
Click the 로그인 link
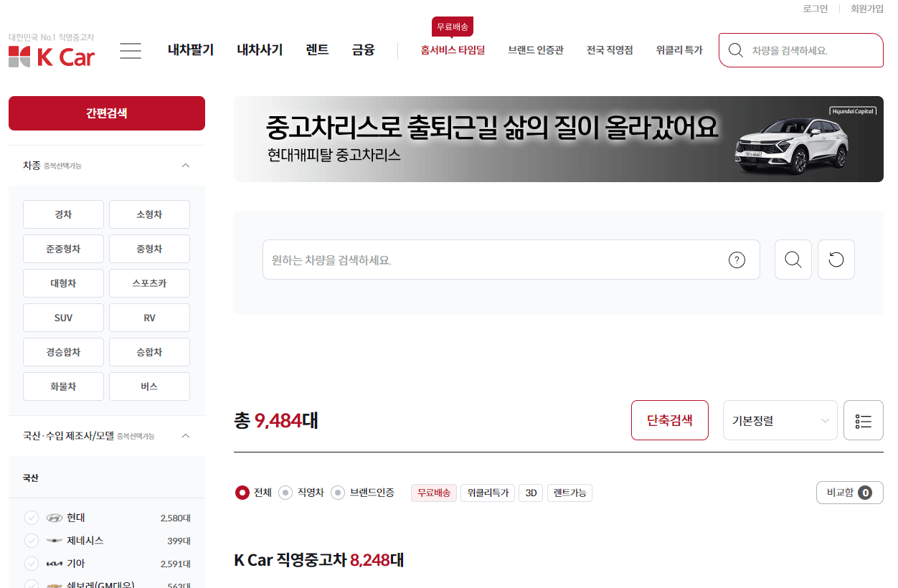coord(816,9)
